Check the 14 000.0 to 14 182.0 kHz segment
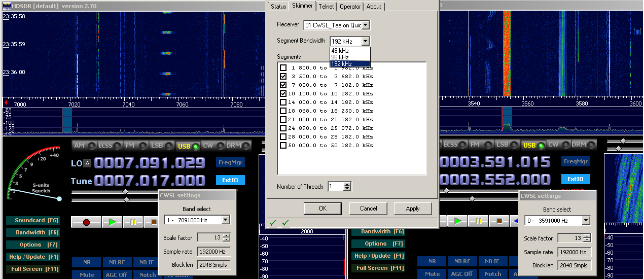 [x=283, y=102]
